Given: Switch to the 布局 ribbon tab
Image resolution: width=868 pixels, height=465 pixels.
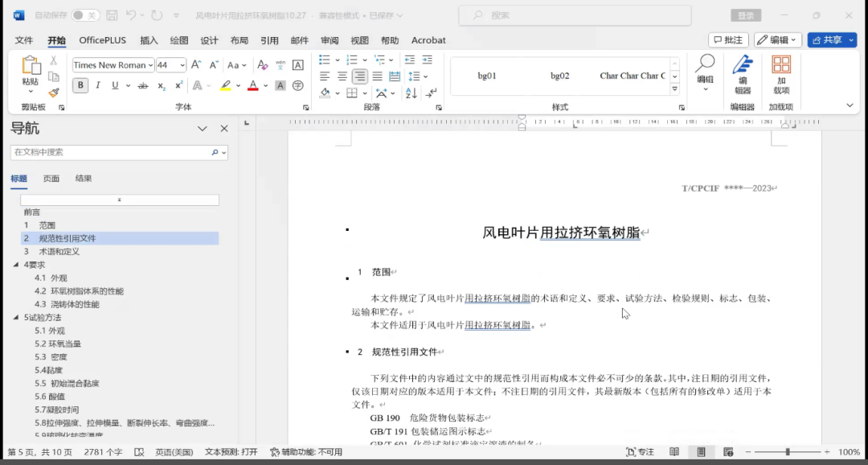Looking at the screenshot, I should coord(240,40).
